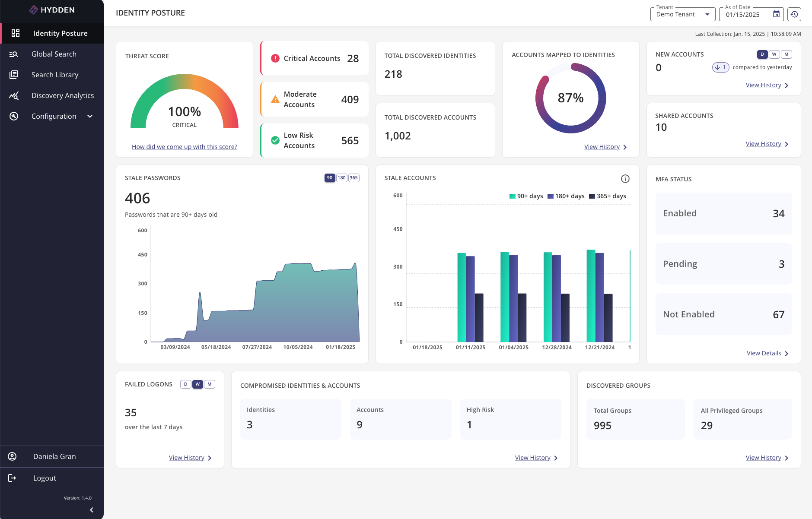Viewport: 812px width, 519px height.
Task: Open the Tenant dropdown
Action: (682, 14)
